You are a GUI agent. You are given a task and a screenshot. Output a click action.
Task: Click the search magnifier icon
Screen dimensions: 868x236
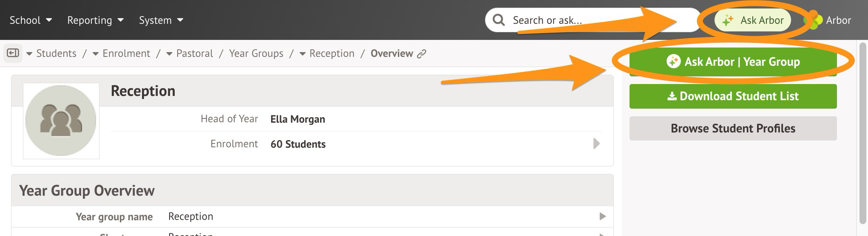(499, 20)
